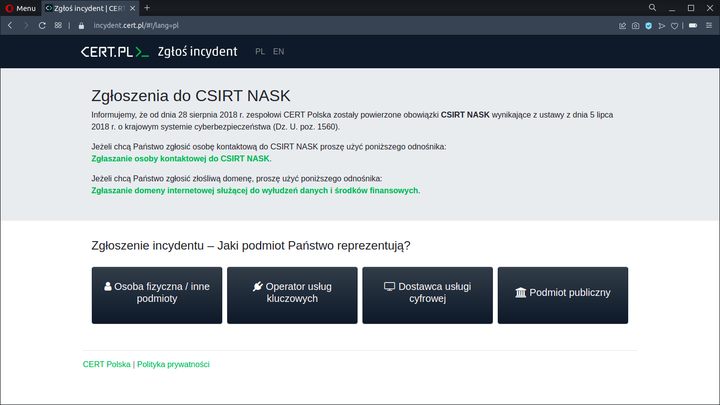
Task: Choose Osoba fizyczna / inne podmioty
Action: tap(157, 295)
